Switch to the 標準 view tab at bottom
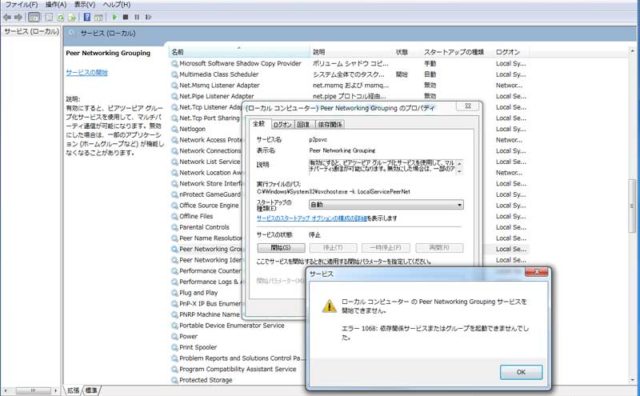The width and height of the screenshot is (640, 396). tap(91, 391)
